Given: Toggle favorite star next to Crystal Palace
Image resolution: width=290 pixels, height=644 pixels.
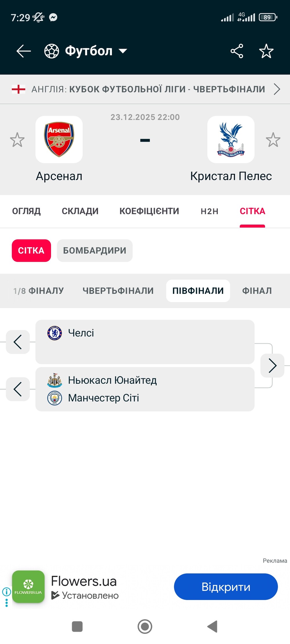Looking at the screenshot, I should (273, 140).
